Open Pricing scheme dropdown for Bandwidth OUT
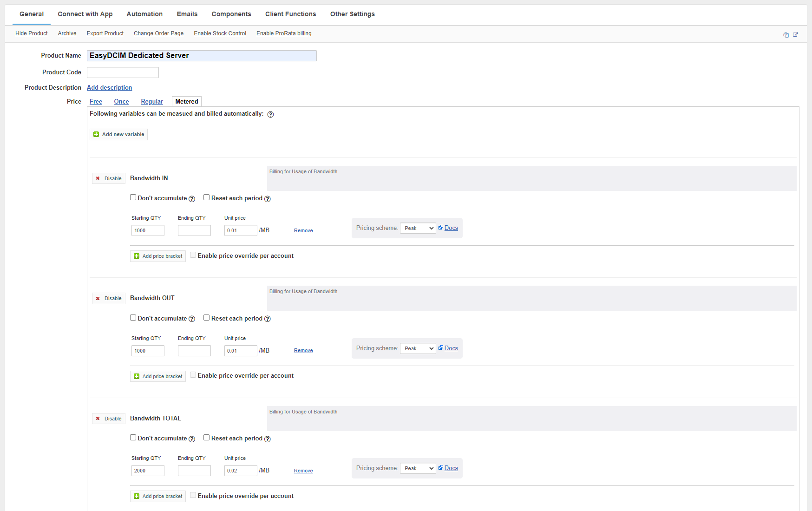The width and height of the screenshot is (812, 511). pyautogui.click(x=418, y=348)
